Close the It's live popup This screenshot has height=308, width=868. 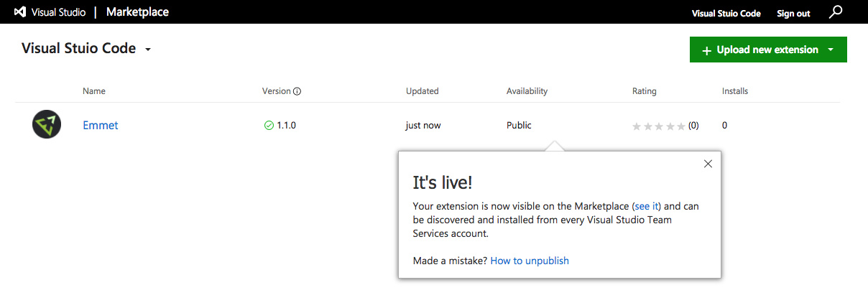[x=708, y=164]
